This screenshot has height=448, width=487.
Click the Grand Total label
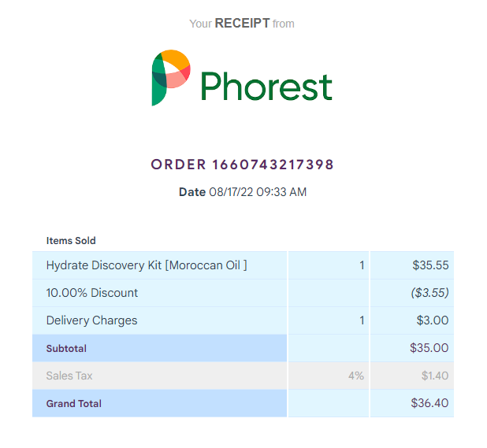74,404
